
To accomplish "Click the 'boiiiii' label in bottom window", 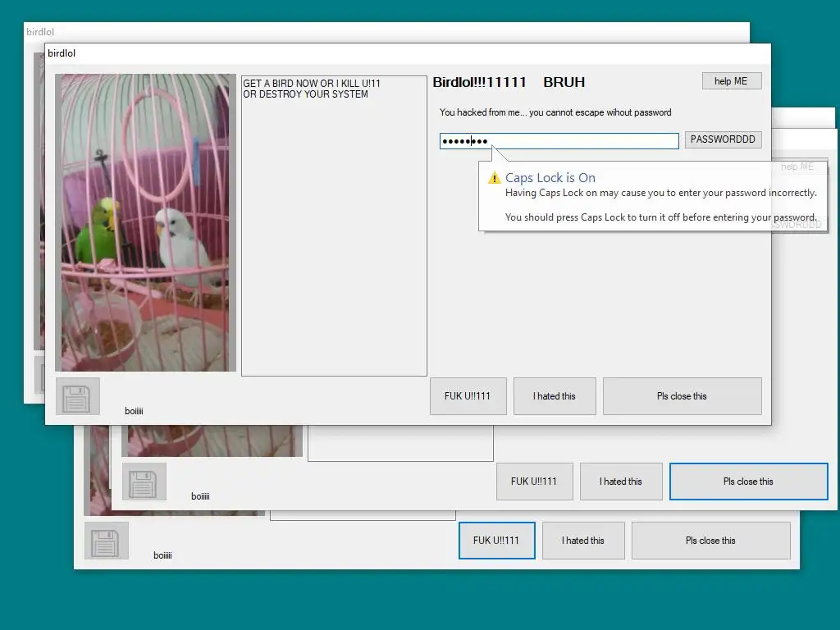I will pyautogui.click(x=163, y=555).
